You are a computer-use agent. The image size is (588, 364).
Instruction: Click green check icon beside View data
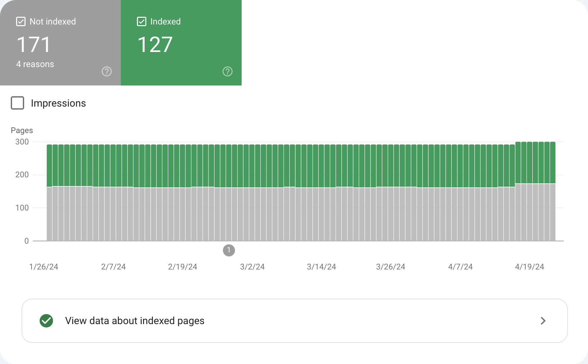(x=46, y=321)
